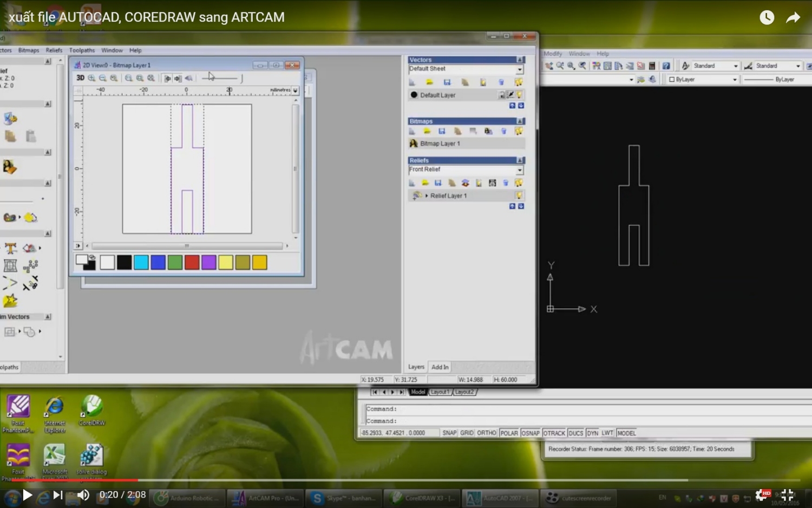812x508 pixels.
Task: Open the Add In tab
Action: click(x=440, y=367)
